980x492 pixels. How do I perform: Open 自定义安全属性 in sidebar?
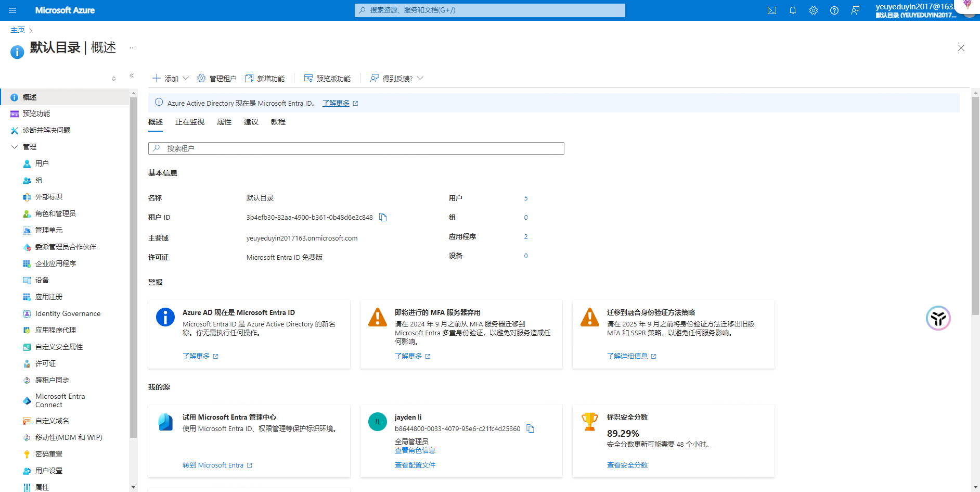tap(59, 347)
